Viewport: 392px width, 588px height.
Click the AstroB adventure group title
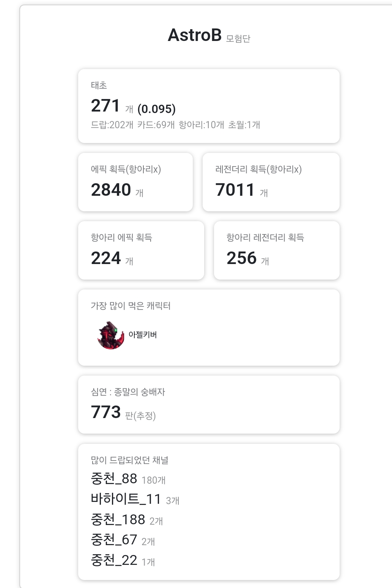point(195,35)
